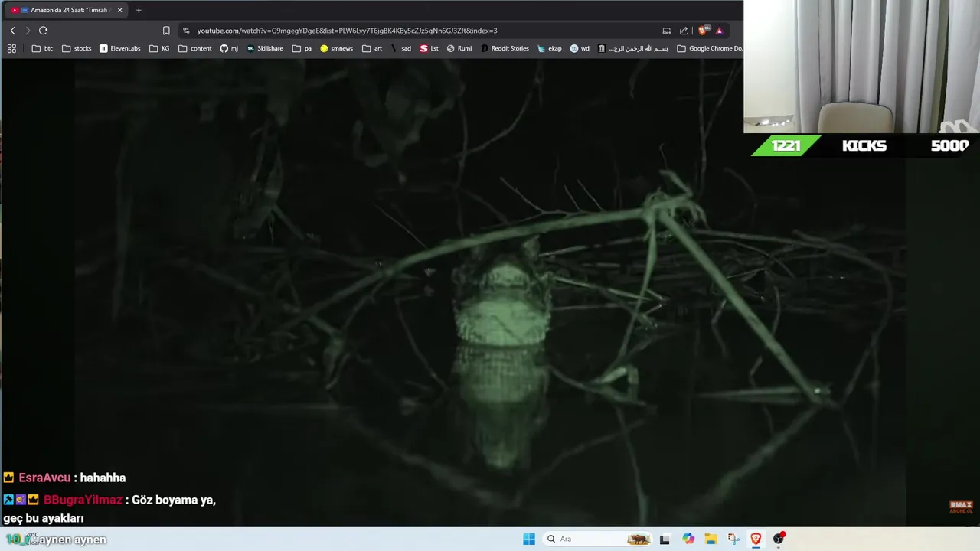
Task: Open Brave Rewards triangle icon
Action: point(719,31)
